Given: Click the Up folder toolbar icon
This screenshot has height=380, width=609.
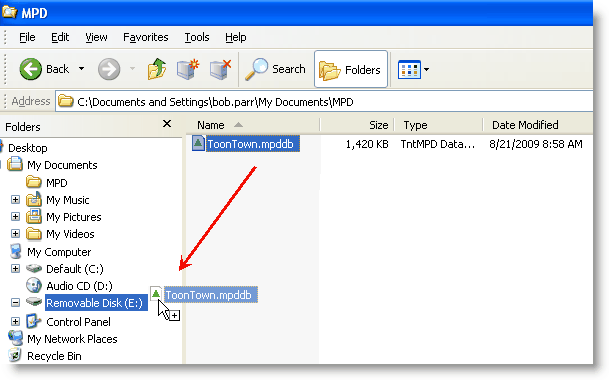Looking at the screenshot, I should pyautogui.click(x=157, y=69).
